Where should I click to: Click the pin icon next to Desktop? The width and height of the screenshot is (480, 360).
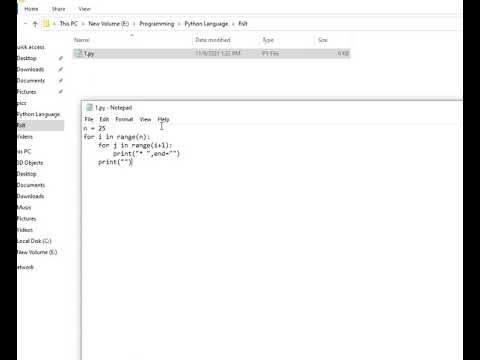[x=61, y=58]
